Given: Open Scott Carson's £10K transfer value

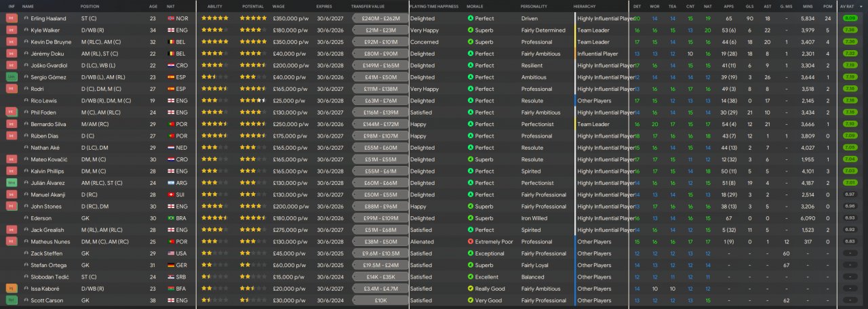Looking at the screenshot, I should [380, 300].
